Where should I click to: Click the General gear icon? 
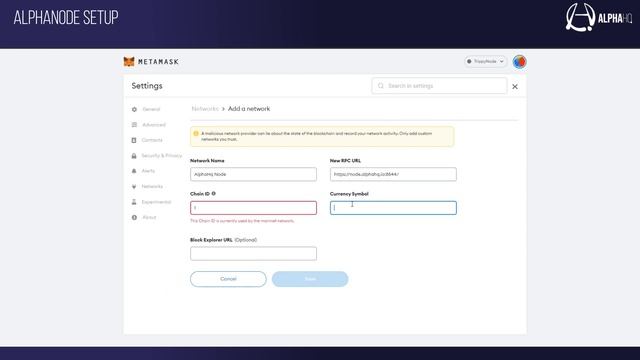[134, 109]
